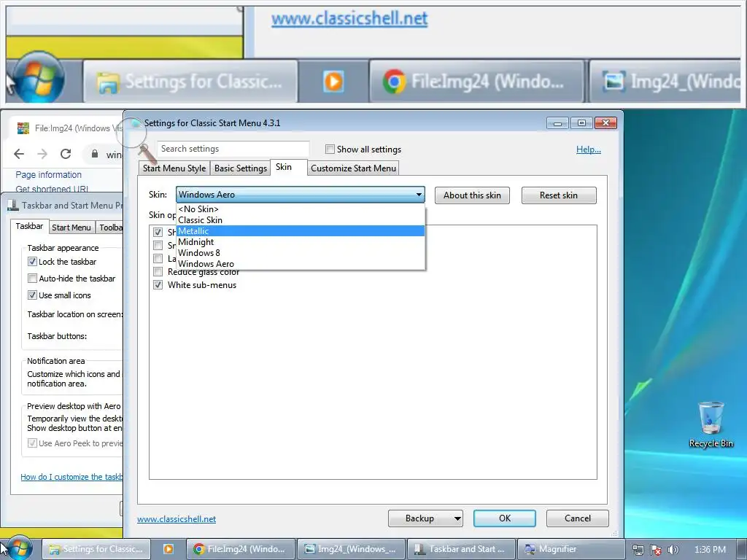The image size is (747, 560).
Task: Toggle Lock the taskbar checkbox
Action: click(x=32, y=262)
